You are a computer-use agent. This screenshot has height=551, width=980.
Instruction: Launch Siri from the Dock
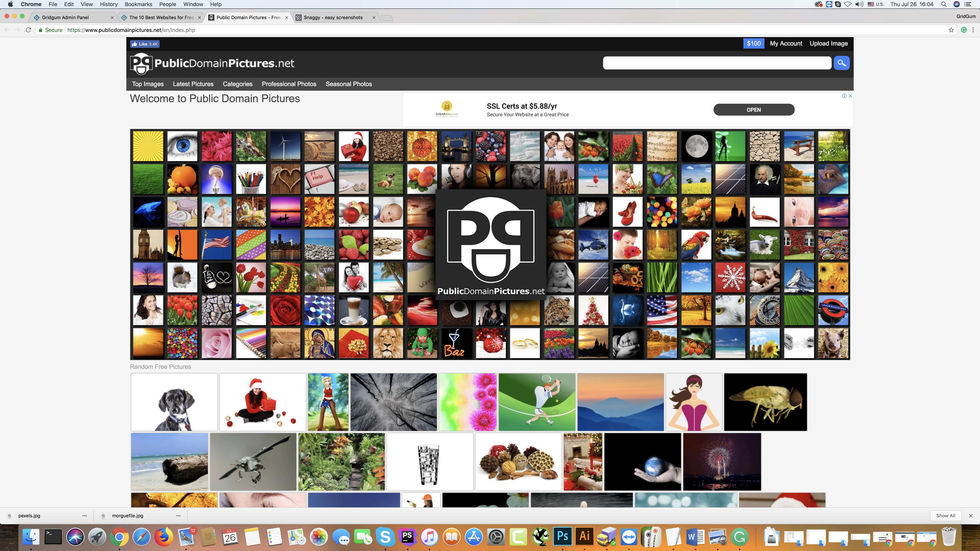pos(75,537)
